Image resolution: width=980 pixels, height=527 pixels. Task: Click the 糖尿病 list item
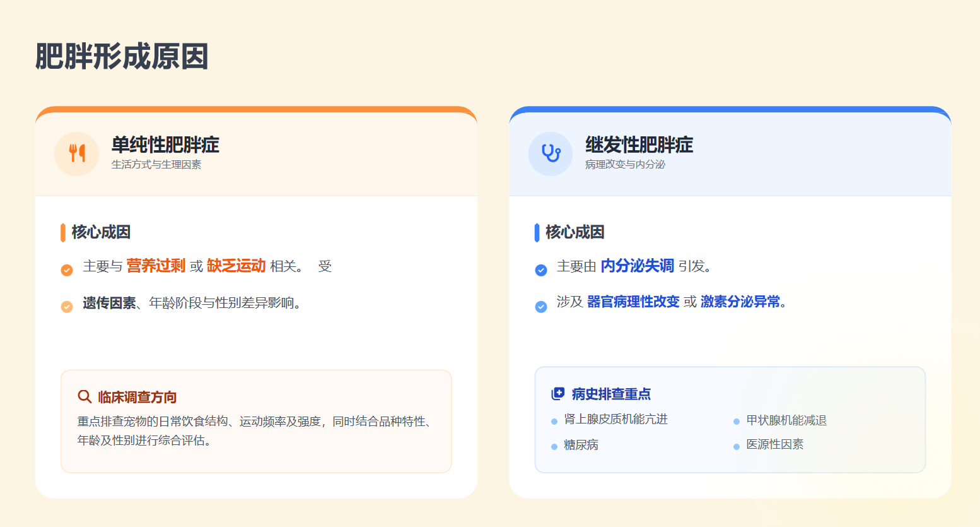(581, 445)
